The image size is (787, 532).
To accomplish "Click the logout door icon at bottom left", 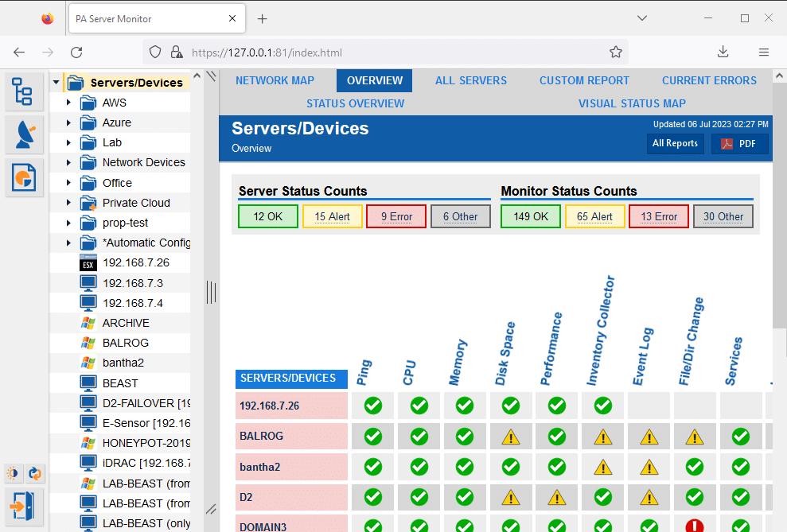I will 23,506.
